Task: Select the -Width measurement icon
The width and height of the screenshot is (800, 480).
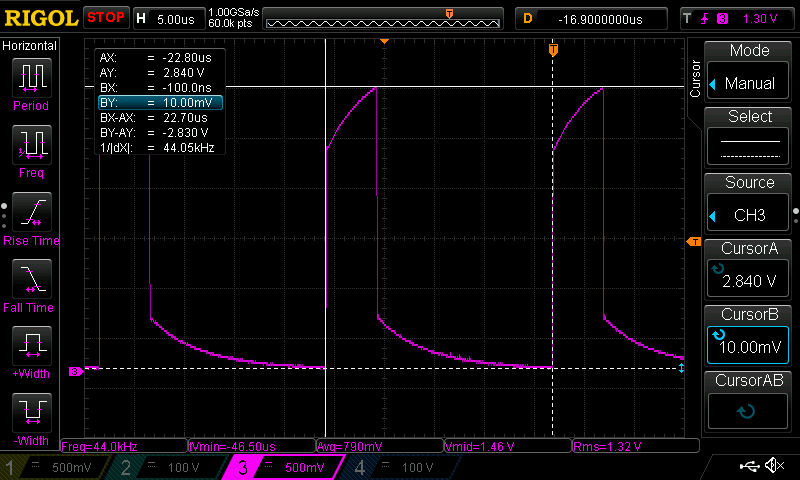Action: [x=32, y=412]
